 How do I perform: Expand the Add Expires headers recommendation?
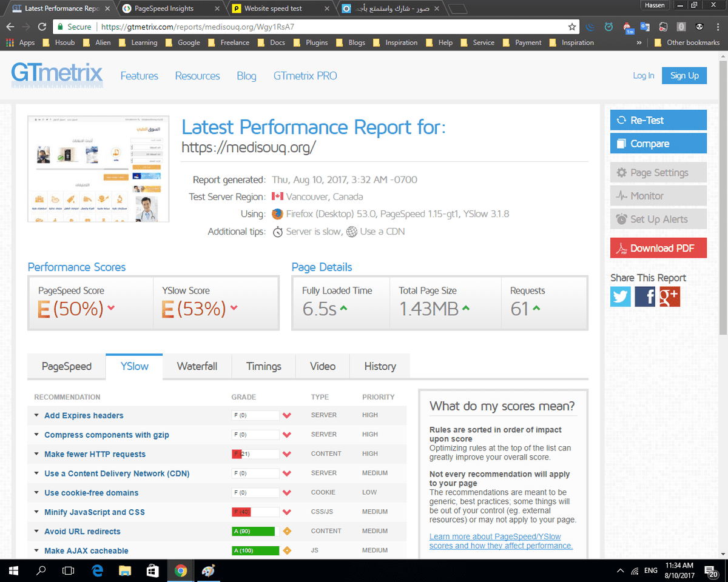pyautogui.click(x=84, y=415)
